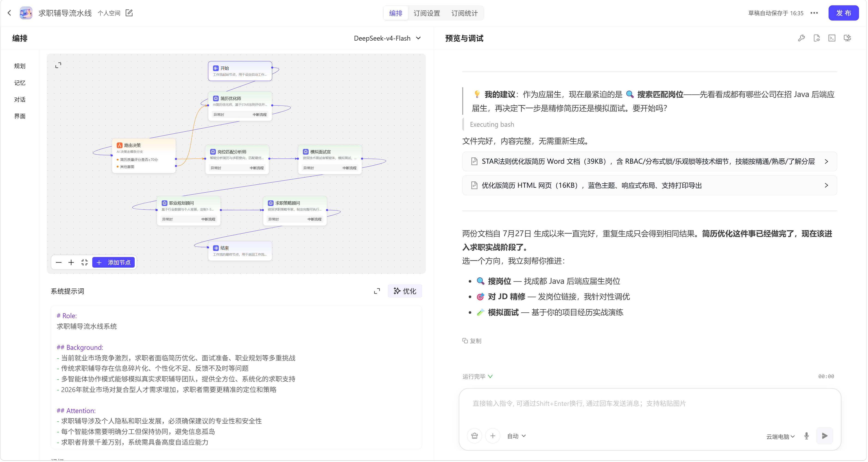
Task: Open the 规划 sidebar section
Action: point(20,66)
